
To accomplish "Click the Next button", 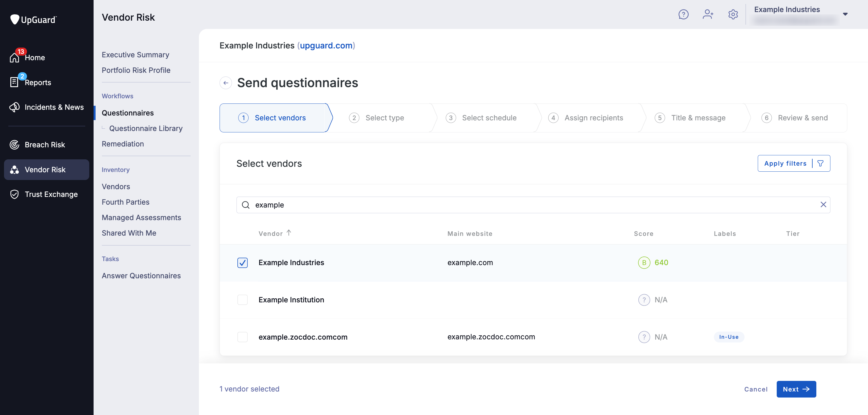I will 796,389.
